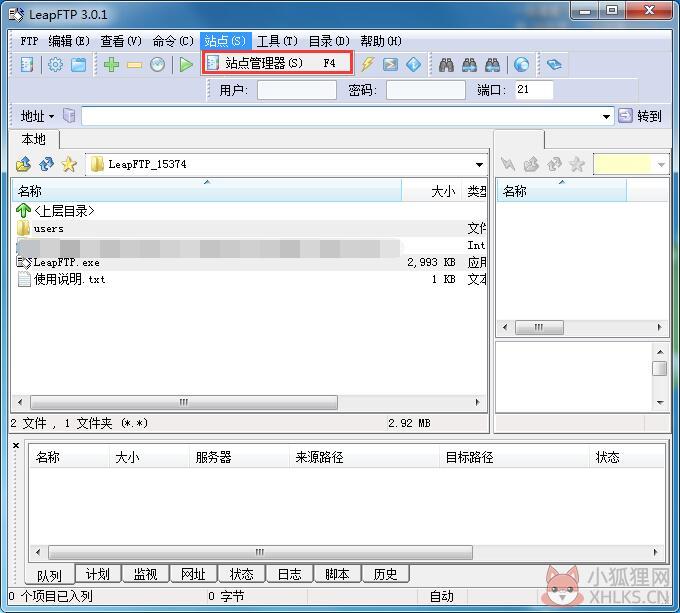Click the clock schedule toolbar icon

point(157,65)
